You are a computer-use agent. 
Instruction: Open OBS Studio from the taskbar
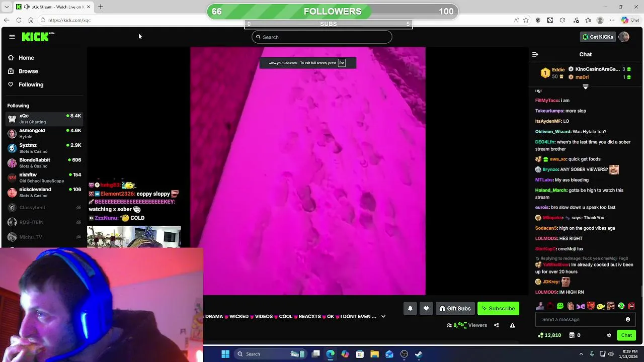coord(404,354)
